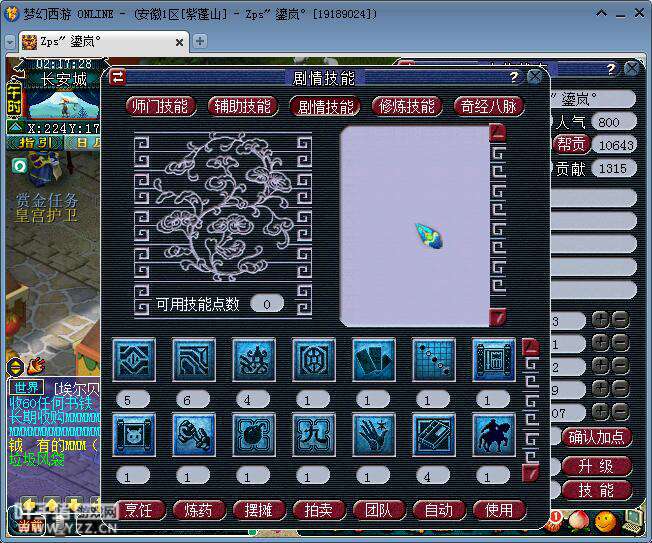Screen dimensions: 652x543
Task: Switch to the 修炼技能 tab
Action: tap(407, 106)
